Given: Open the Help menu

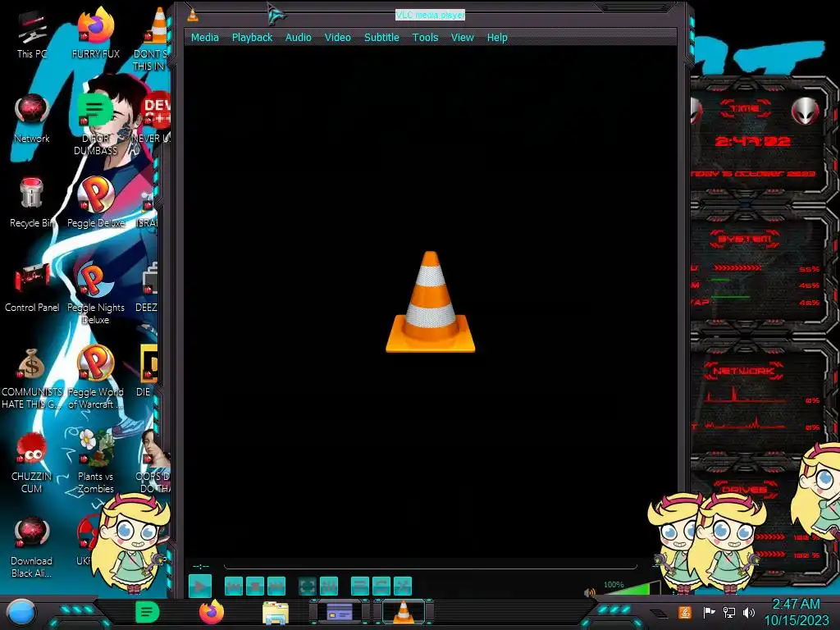Looking at the screenshot, I should click(496, 38).
